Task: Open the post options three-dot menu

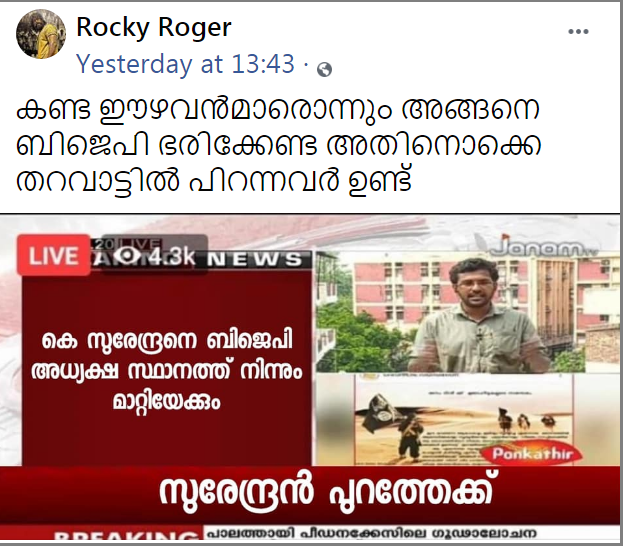Action: click(578, 31)
